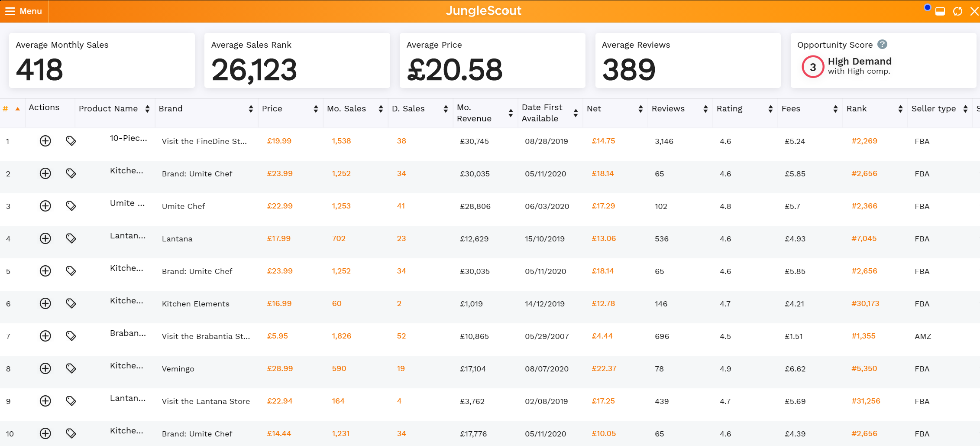The image size is (980, 446).
Task: Click the add plus icon for row 1
Action: (x=45, y=141)
